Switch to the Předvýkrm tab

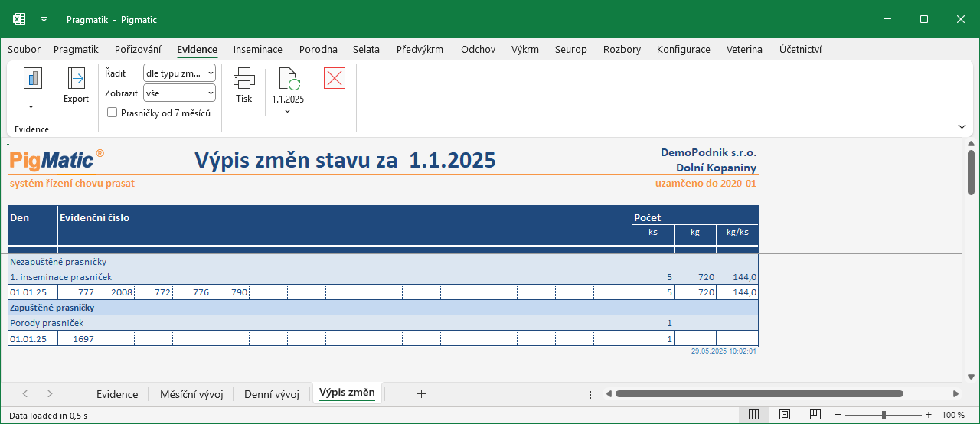(420, 49)
